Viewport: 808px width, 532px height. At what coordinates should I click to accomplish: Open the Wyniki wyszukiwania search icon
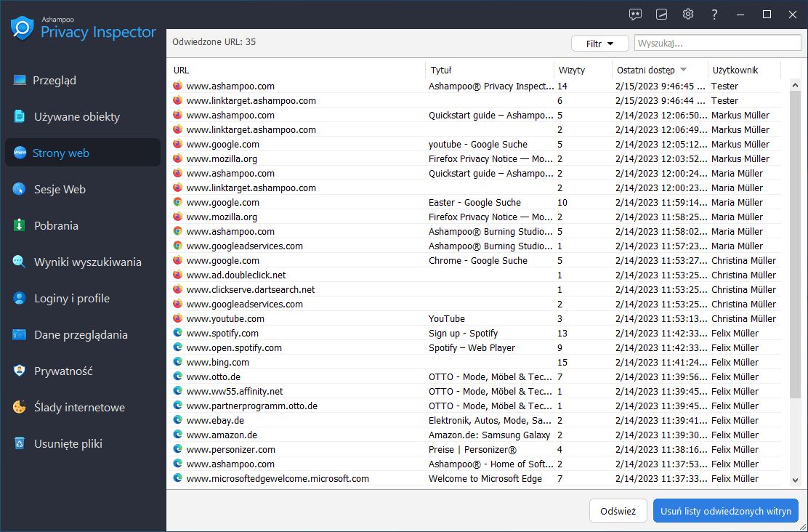point(20,262)
